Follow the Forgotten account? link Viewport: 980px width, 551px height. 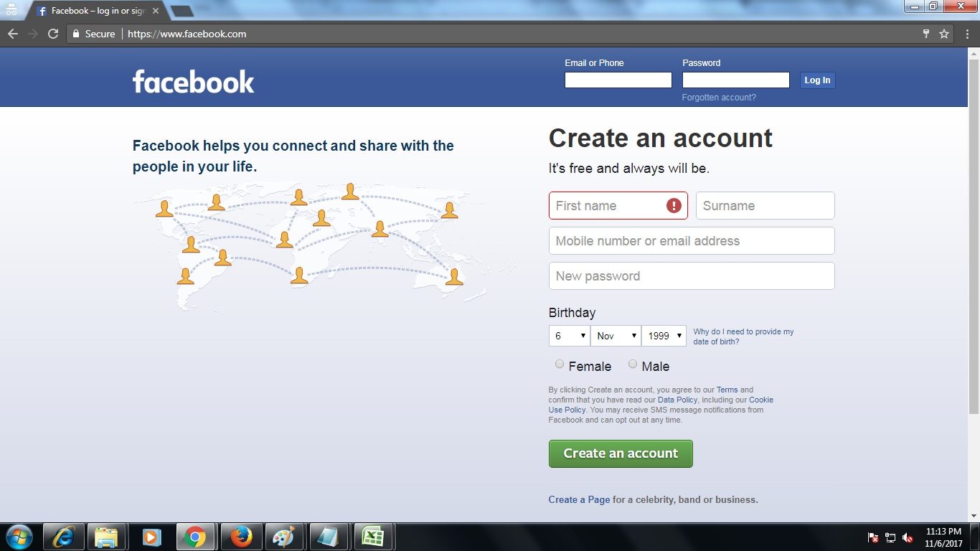point(719,98)
